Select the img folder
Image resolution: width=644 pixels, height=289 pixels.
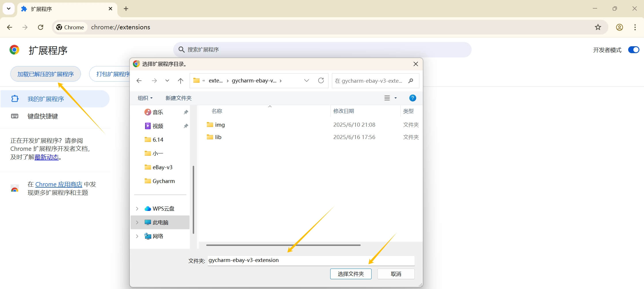(220, 125)
